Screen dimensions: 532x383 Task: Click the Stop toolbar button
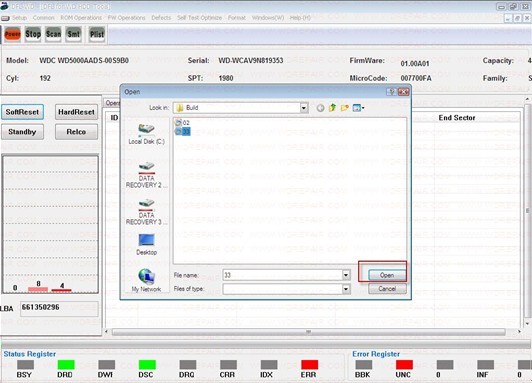[x=33, y=34]
